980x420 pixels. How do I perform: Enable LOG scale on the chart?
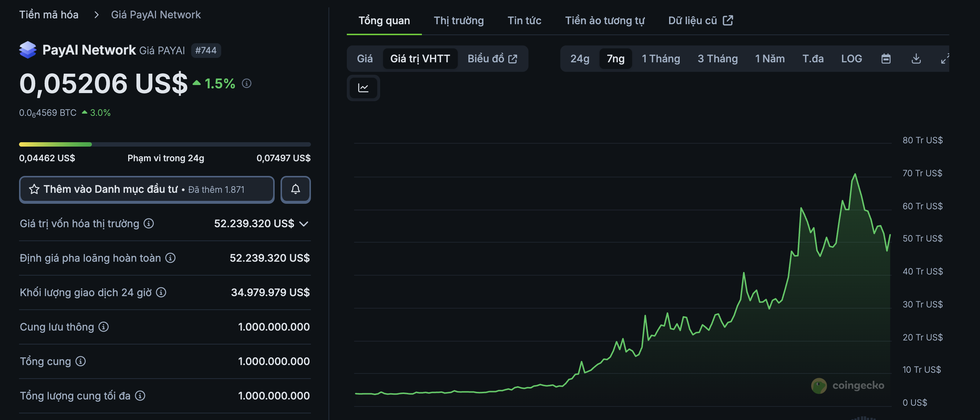(x=852, y=58)
